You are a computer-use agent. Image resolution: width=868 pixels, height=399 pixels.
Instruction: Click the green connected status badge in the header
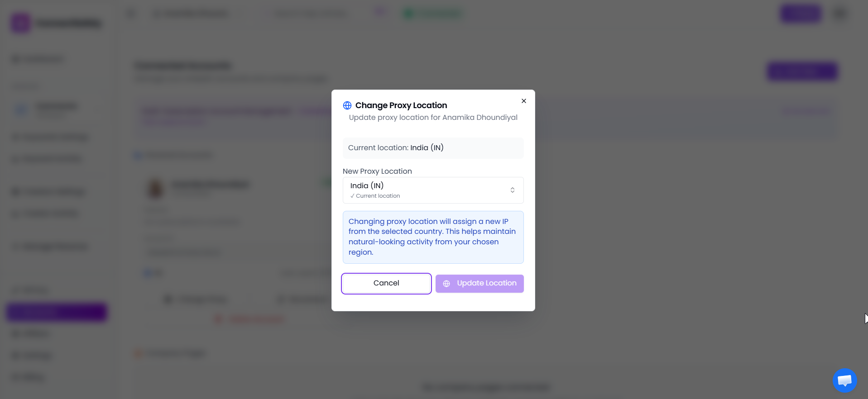pos(432,14)
